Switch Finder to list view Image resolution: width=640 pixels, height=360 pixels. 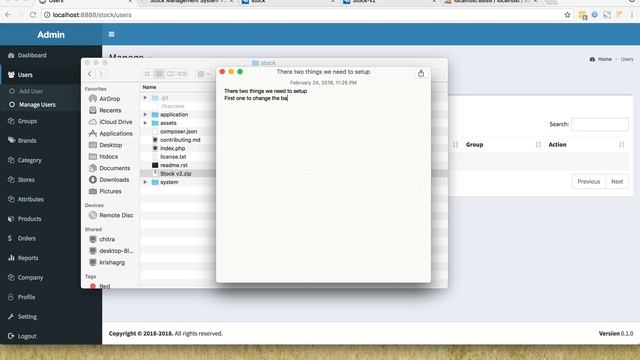pos(159,74)
